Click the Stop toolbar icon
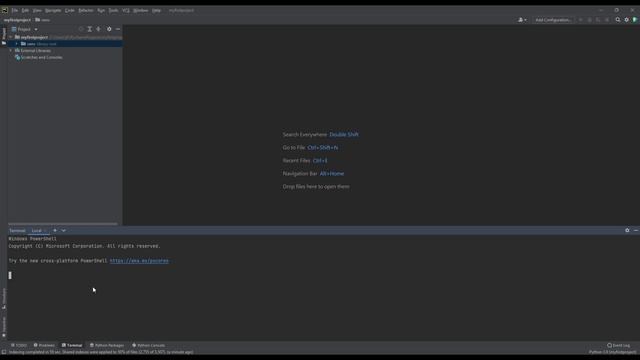The image size is (640, 360). coord(607,20)
